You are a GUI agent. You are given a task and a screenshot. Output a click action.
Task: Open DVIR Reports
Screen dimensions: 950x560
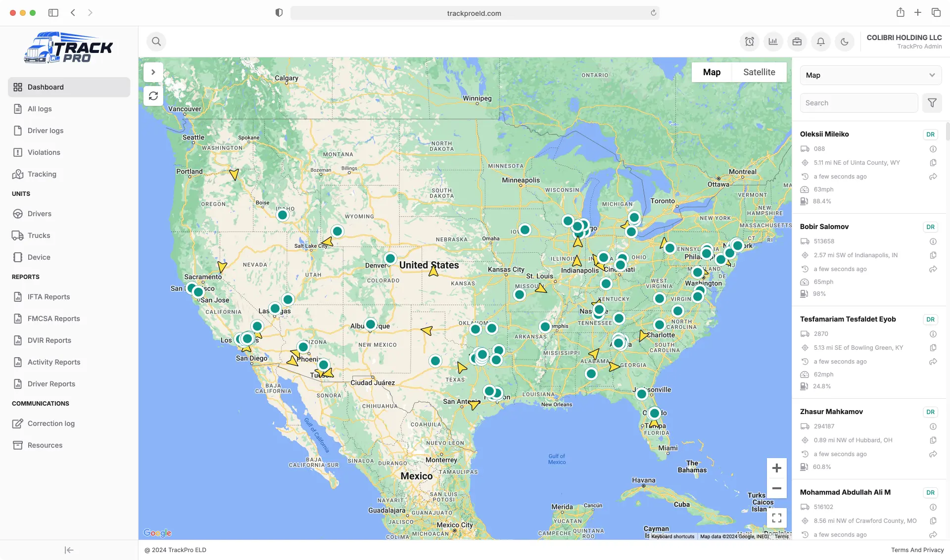(x=69, y=340)
